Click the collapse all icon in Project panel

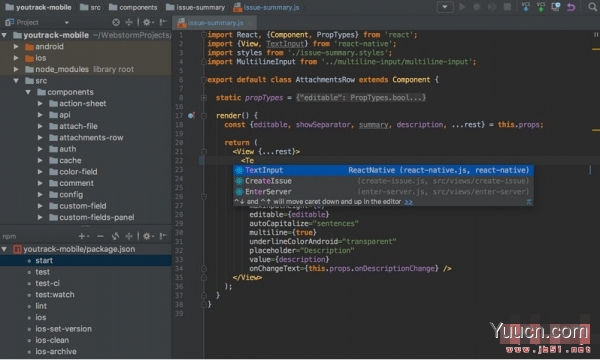(x=129, y=22)
